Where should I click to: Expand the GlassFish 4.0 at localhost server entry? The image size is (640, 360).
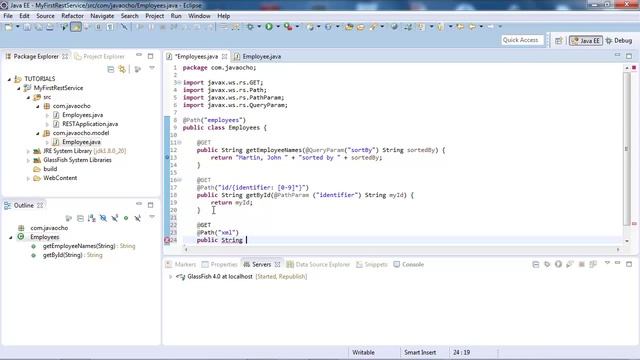[x=170, y=277]
